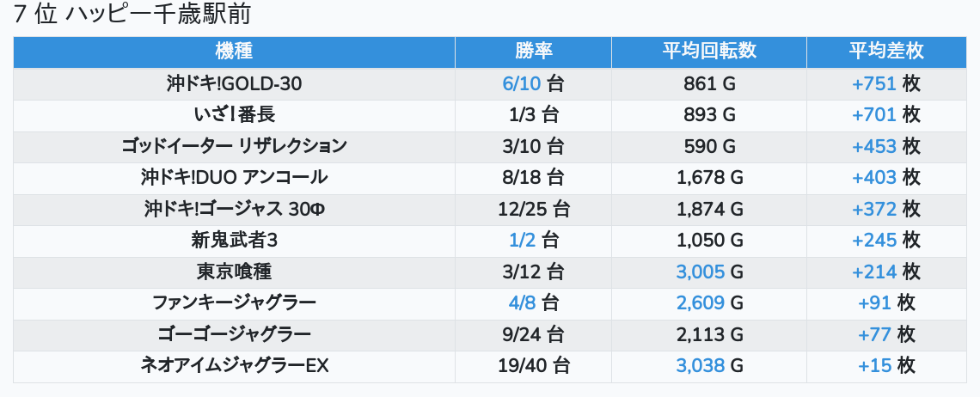Click the 沖ドキ!GOLD-30 machine name

234,83
